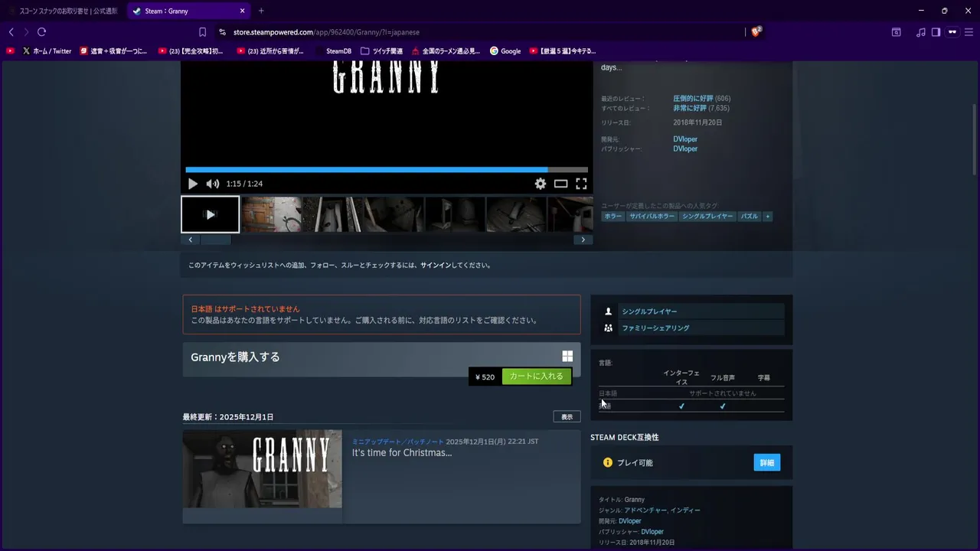Select the サバイバルホラー tag
The width and height of the screenshot is (980, 551).
(652, 217)
